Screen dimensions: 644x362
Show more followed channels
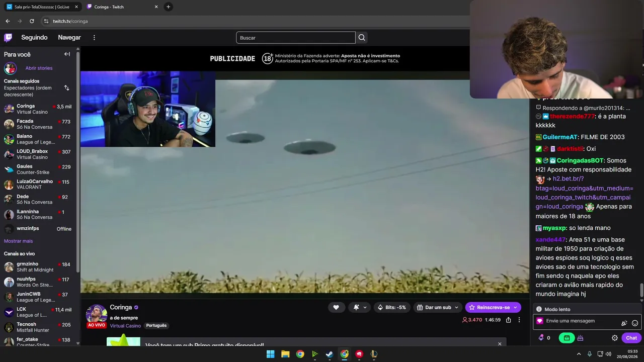pyautogui.click(x=19, y=241)
